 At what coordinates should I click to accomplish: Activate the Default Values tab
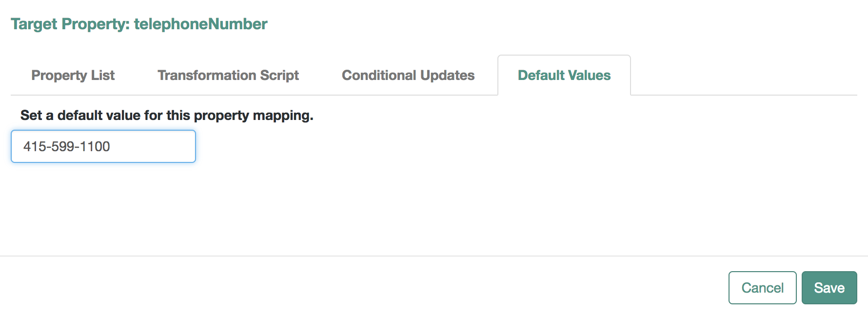pyautogui.click(x=564, y=75)
